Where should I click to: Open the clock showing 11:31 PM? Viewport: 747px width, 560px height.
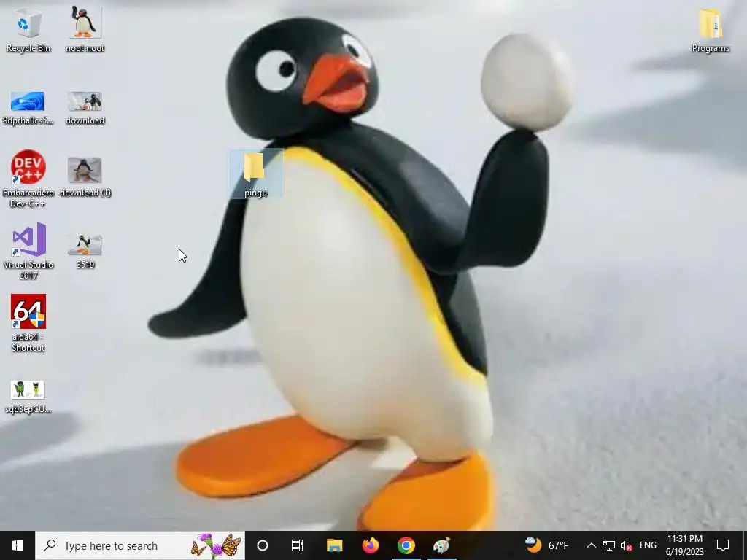[684, 545]
